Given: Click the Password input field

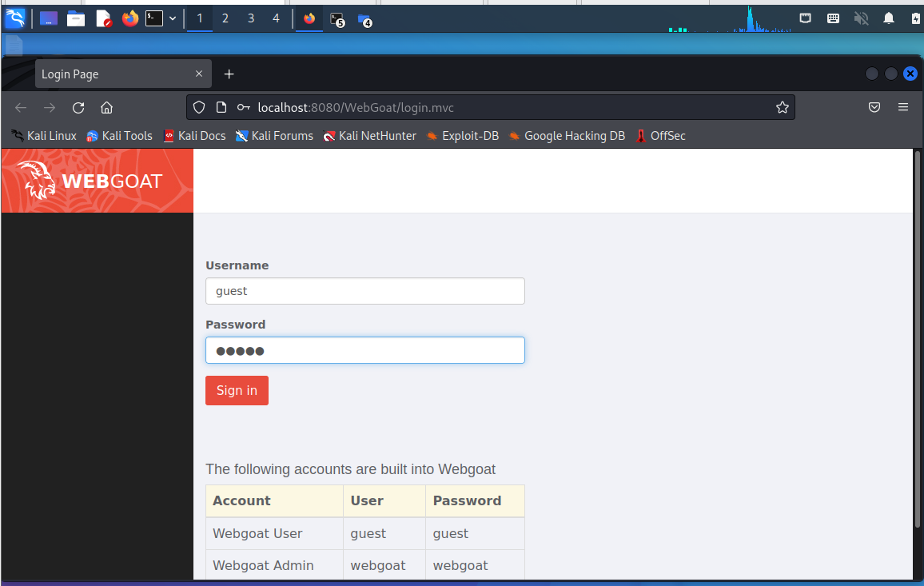Looking at the screenshot, I should 364,350.
